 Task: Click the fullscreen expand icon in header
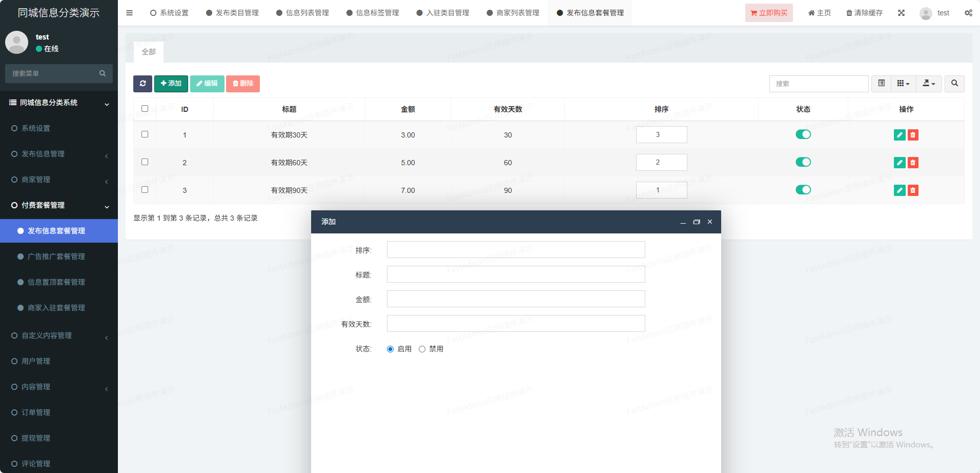point(901,13)
